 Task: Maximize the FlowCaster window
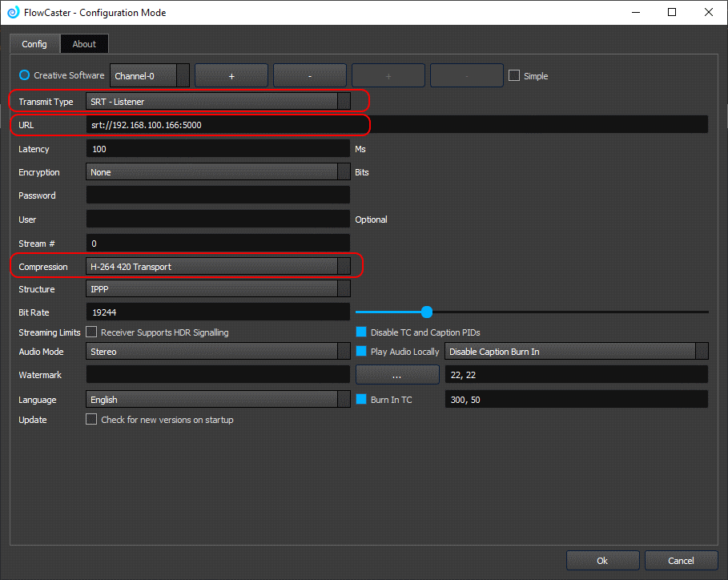[x=672, y=12]
